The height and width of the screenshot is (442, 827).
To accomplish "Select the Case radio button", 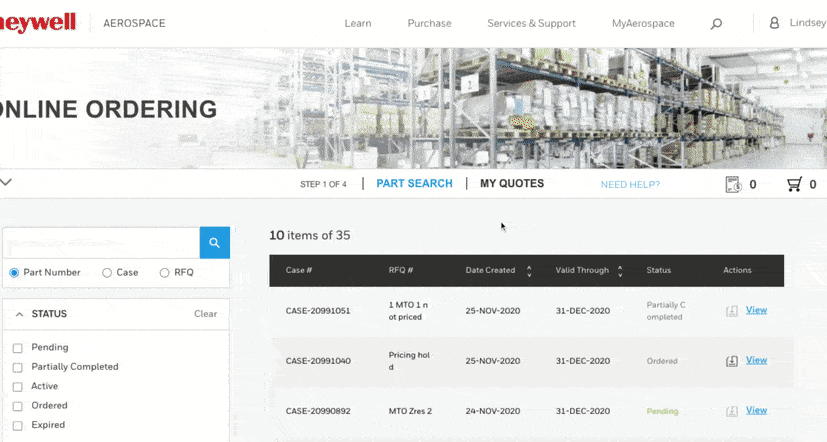I will click(x=107, y=273).
